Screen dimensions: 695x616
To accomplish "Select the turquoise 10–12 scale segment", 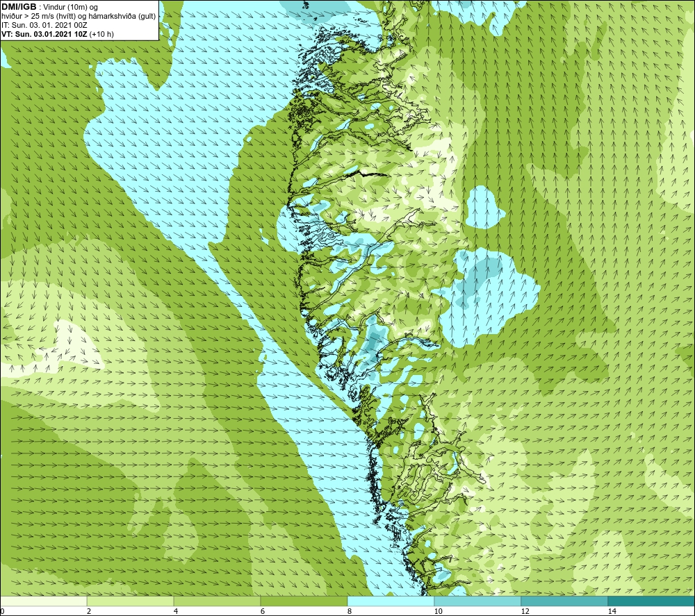I will (478, 601).
